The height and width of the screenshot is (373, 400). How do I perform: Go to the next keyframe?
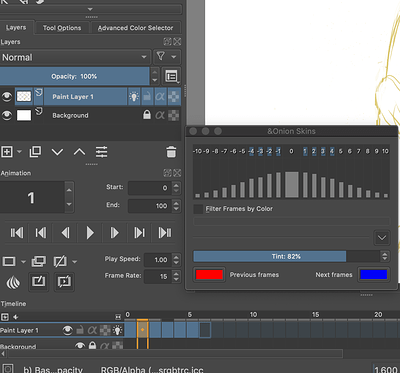tap(139, 232)
